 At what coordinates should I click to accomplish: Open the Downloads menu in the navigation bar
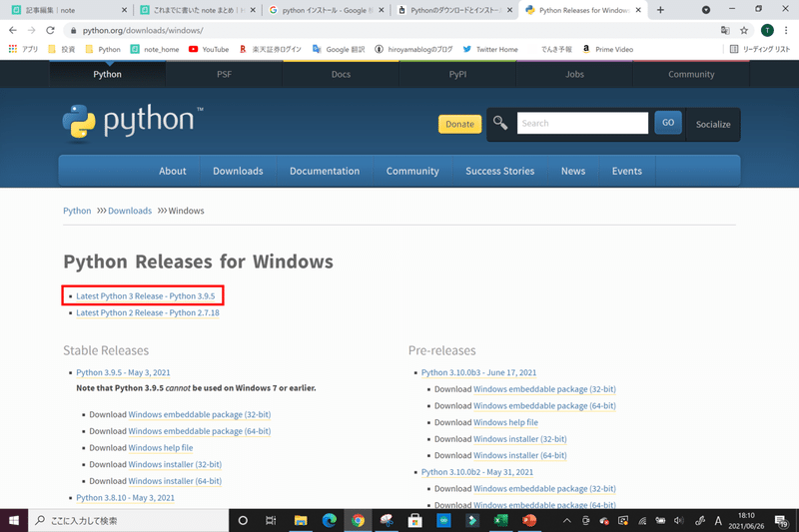(x=238, y=171)
